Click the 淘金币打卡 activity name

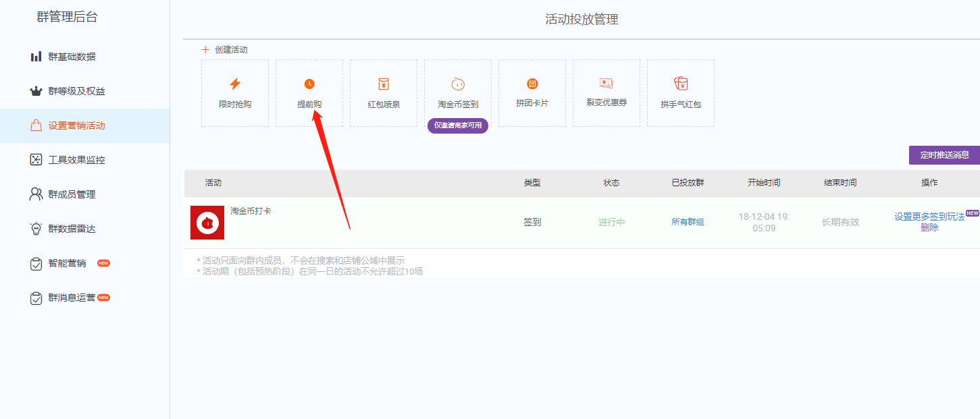tap(251, 211)
